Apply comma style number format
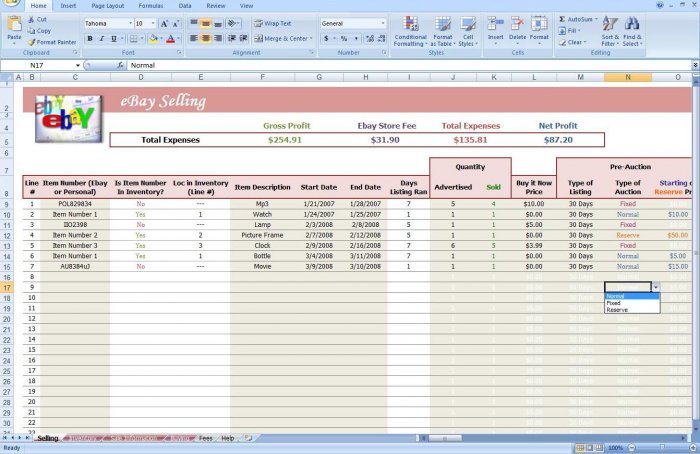 click(356, 39)
